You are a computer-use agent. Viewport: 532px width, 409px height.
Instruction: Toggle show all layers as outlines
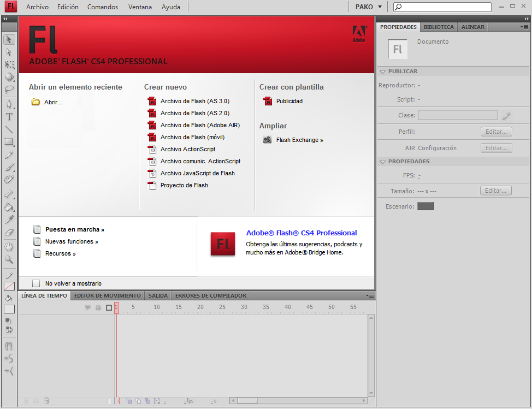point(109,307)
